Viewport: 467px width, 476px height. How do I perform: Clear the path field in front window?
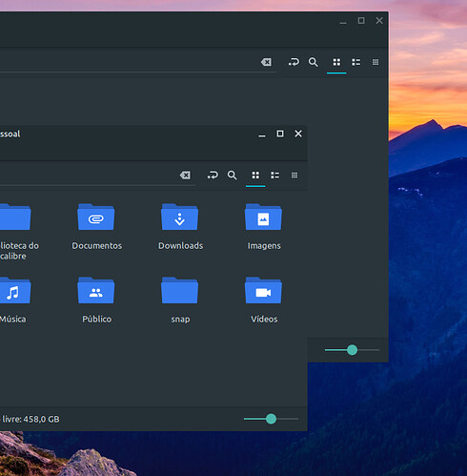[x=185, y=176]
